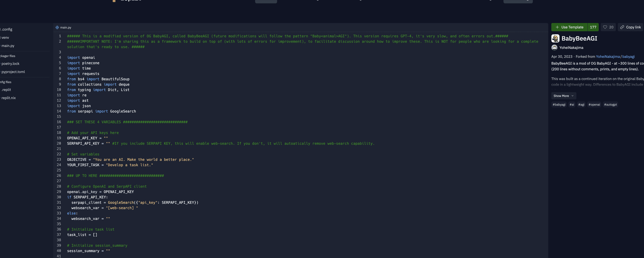Click the Replit logo in the top bar
This screenshot has width=644, height=258.
coord(115,1)
